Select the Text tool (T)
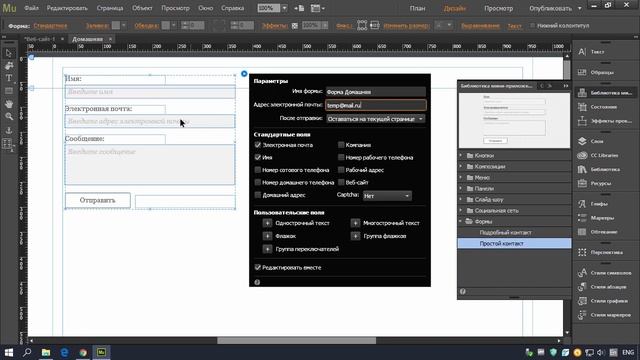The image size is (640, 360). 9,78
